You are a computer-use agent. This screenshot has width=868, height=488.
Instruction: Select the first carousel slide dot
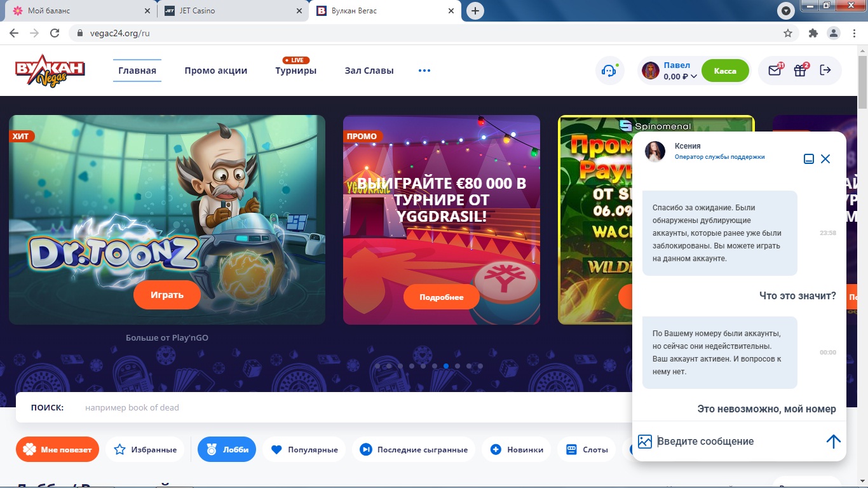[x=377, y=366]
